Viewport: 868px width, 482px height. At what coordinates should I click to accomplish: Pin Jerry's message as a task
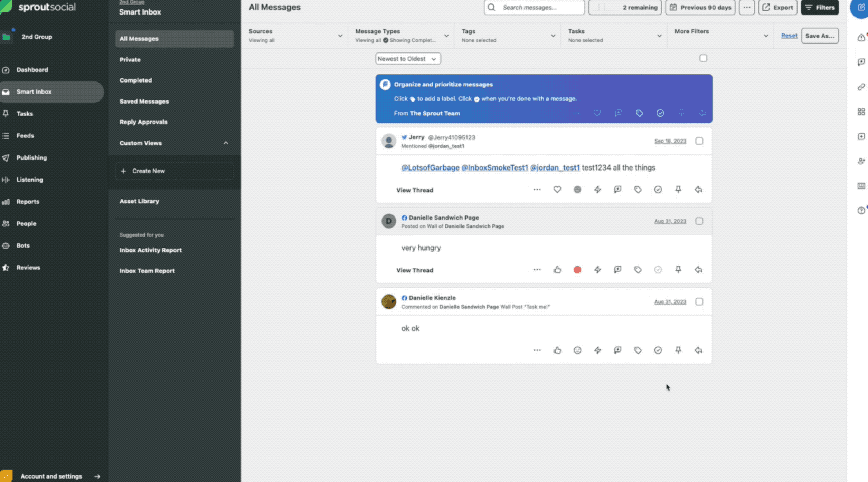pos(678,190)
